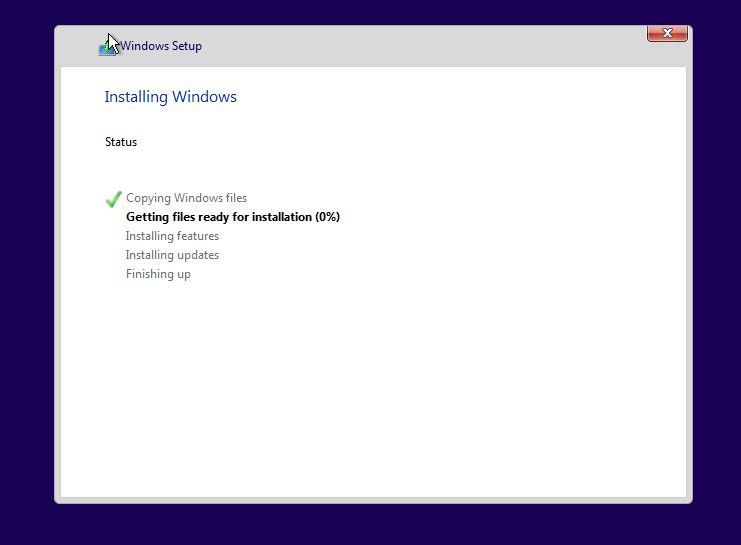Close the Windows Setup dialog

tap(667, 33)
